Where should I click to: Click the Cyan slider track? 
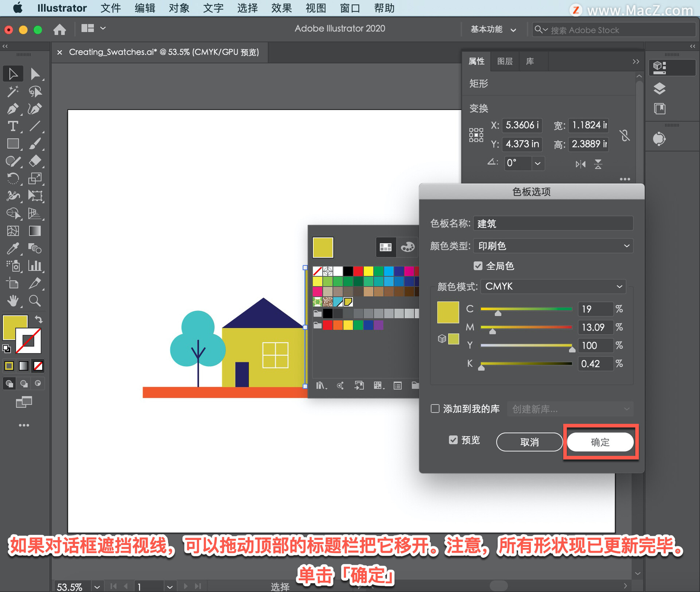(526, 309)
